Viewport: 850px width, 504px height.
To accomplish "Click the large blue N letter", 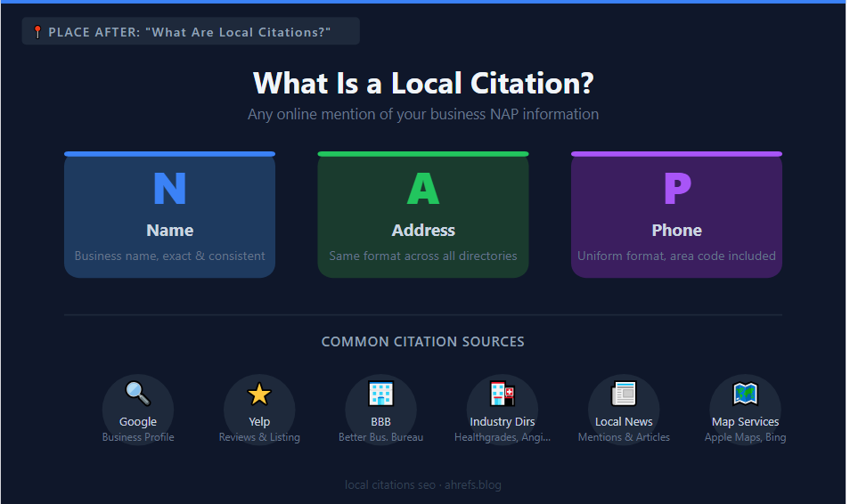I will [x=169, y=189].
